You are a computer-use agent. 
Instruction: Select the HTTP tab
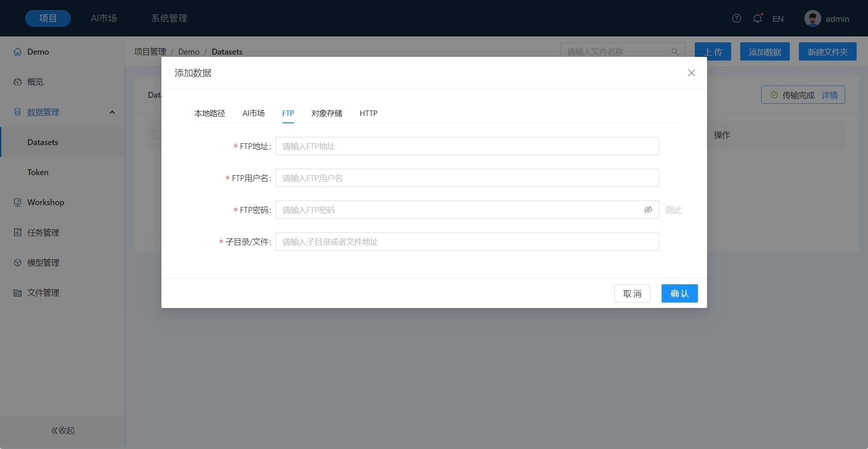point(368,113)
